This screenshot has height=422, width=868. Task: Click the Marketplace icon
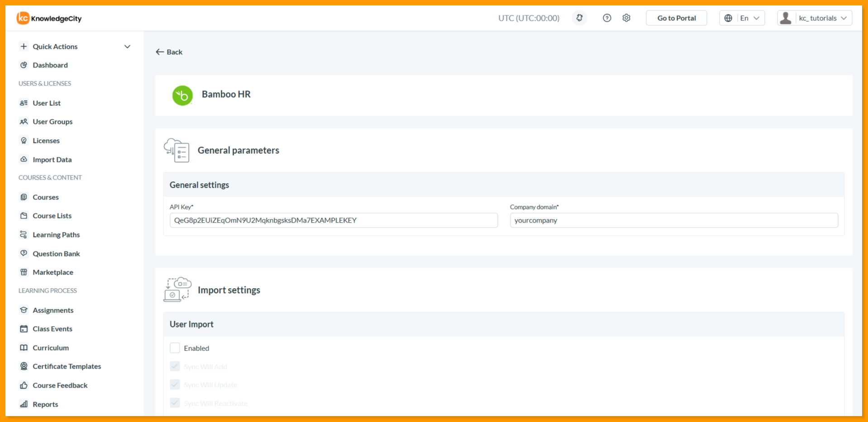24,272
